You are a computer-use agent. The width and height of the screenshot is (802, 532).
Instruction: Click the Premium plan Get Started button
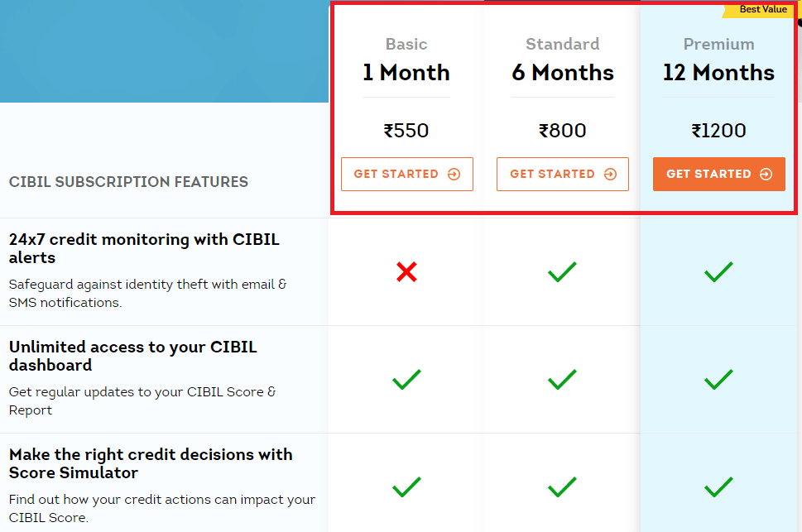[718, 174]
